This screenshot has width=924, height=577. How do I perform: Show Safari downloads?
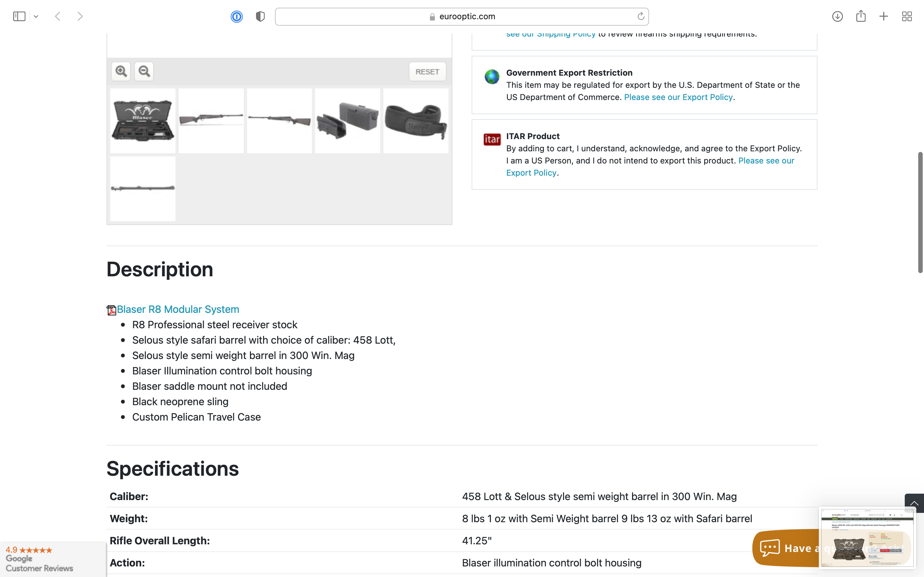[837, 16]
